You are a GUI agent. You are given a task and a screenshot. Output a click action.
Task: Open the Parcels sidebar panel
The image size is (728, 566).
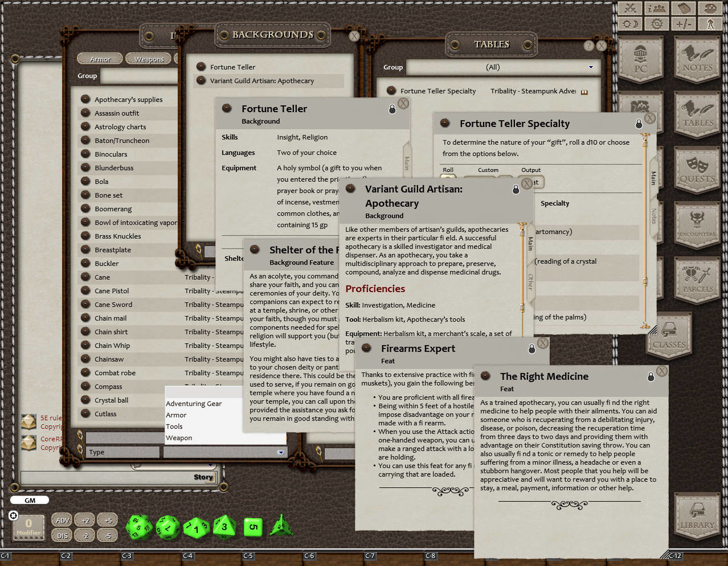point(697,279)
